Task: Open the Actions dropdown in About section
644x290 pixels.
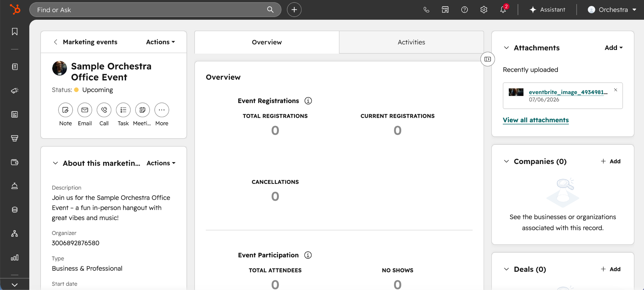Action: (161, 163)
